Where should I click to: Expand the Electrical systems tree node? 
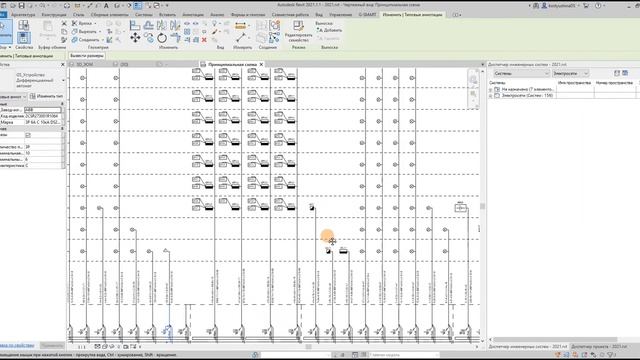(491, 96)
